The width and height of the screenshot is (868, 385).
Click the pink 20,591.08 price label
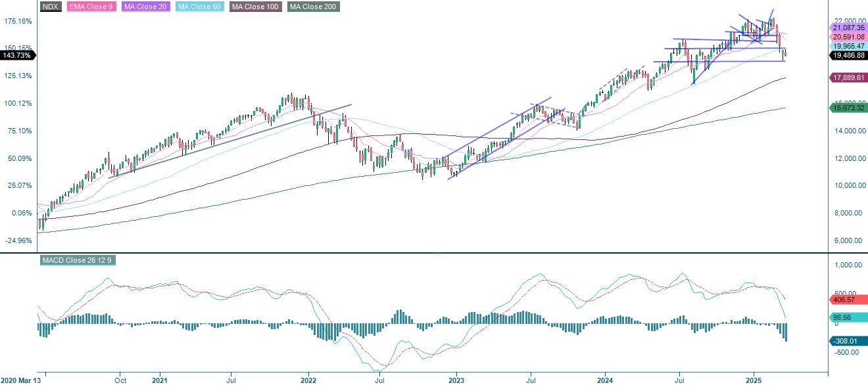tap(847, 37)
